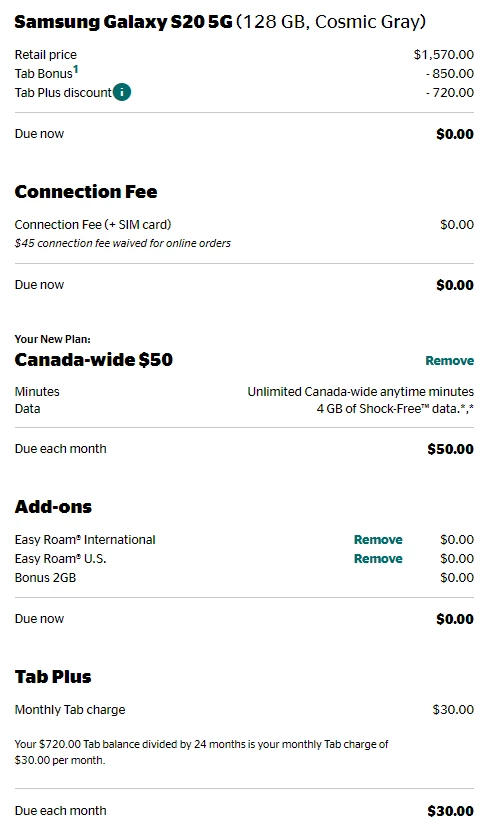Open the Tab Plus discount info icon

[122, 92]
